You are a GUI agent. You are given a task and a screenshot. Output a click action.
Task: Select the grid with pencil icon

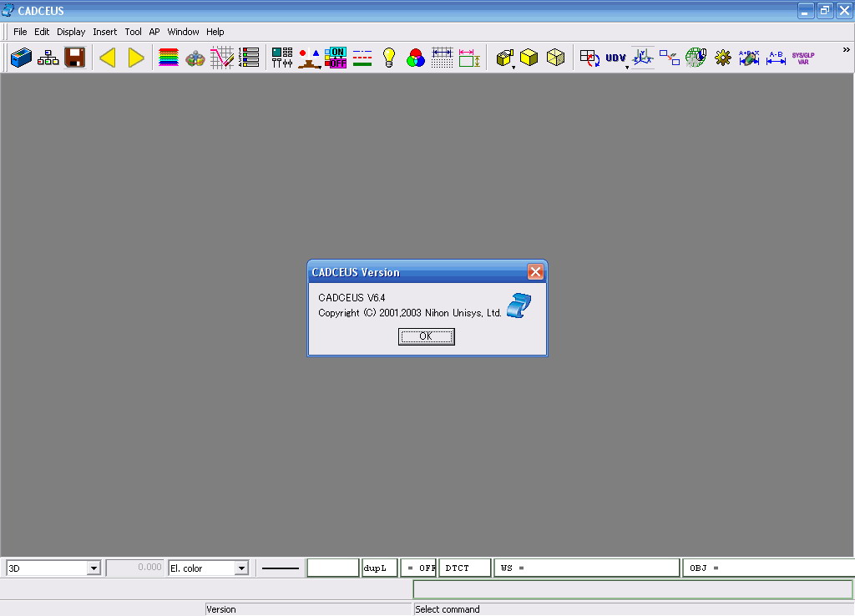(222, 58)
